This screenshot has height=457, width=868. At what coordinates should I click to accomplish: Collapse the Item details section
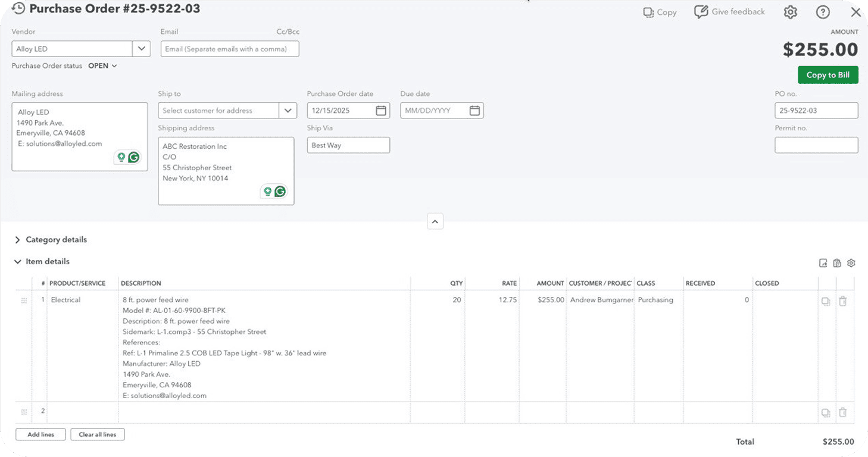(x=18, y=262)
